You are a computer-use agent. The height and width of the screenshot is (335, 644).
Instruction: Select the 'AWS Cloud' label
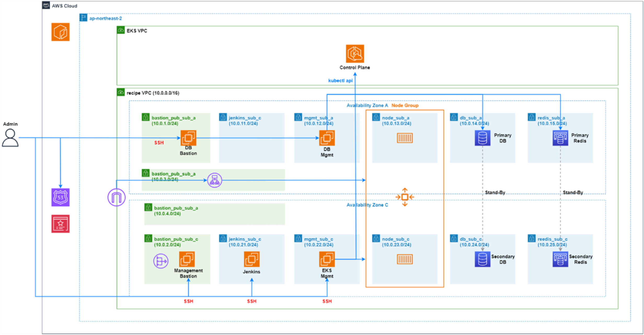tap(65, 6)
